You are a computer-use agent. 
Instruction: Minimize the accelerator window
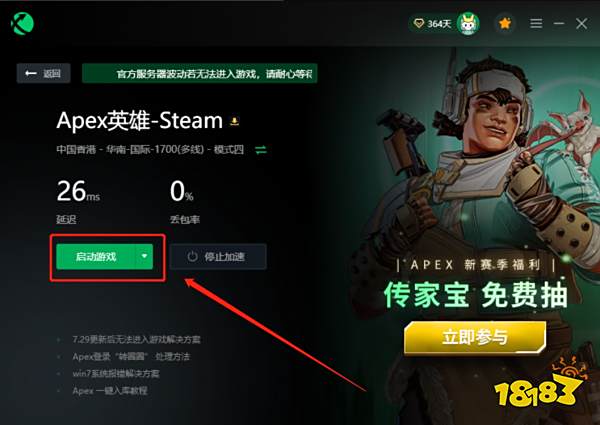click(559, 24)
